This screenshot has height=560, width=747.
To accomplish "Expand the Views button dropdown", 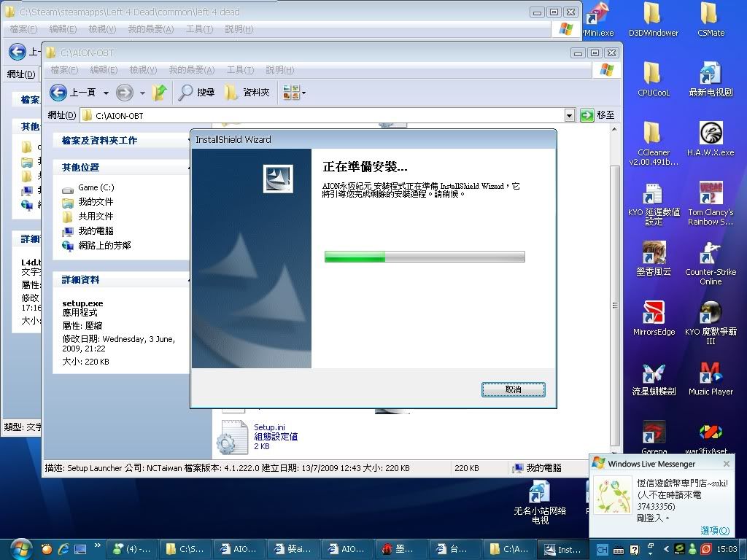I will (303, 93).
